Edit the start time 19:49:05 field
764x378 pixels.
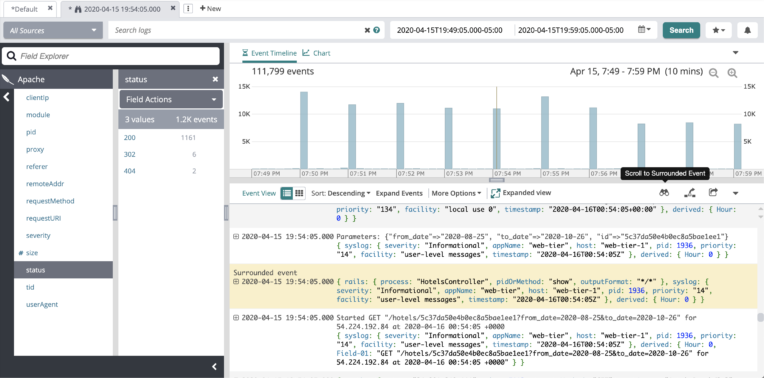coord(450,30)
